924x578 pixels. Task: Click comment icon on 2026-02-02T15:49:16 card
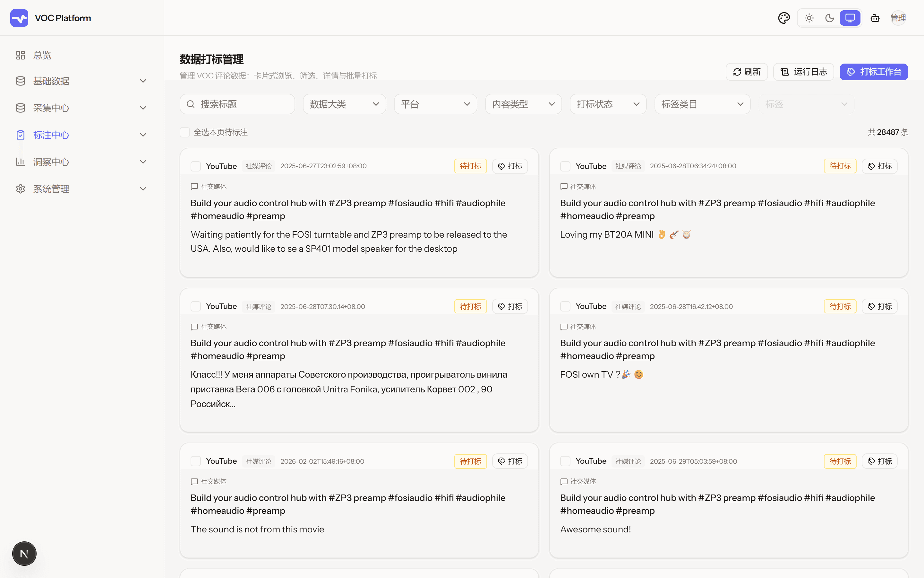(194, 482)
